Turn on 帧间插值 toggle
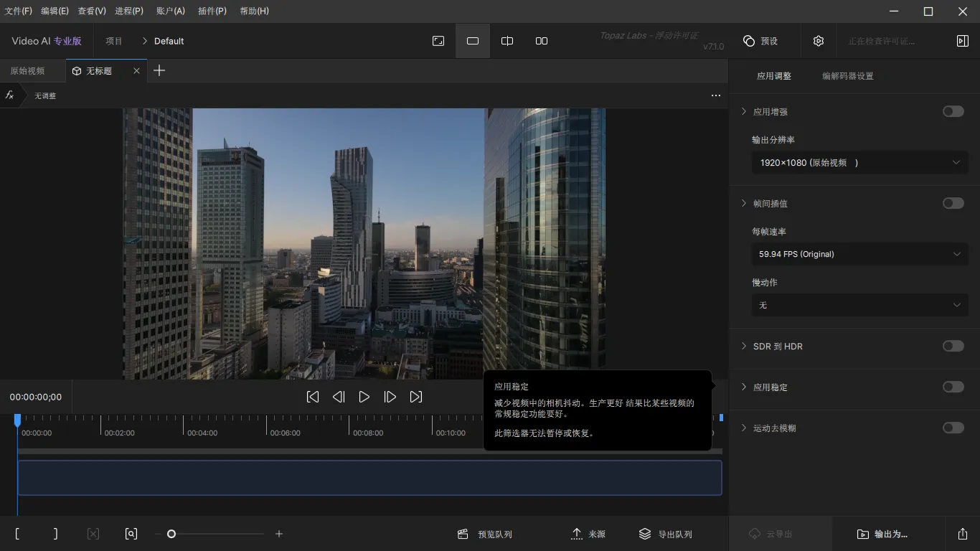 [953, 203]
